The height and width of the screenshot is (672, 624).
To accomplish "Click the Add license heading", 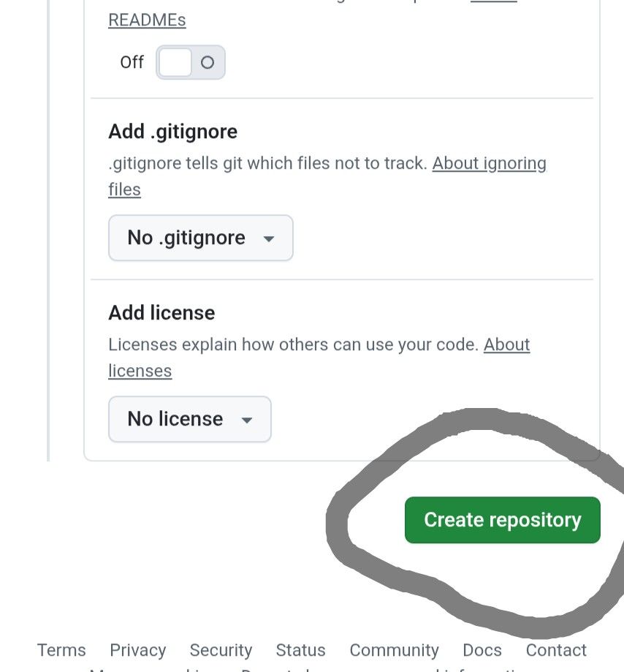I will point(161,313).
